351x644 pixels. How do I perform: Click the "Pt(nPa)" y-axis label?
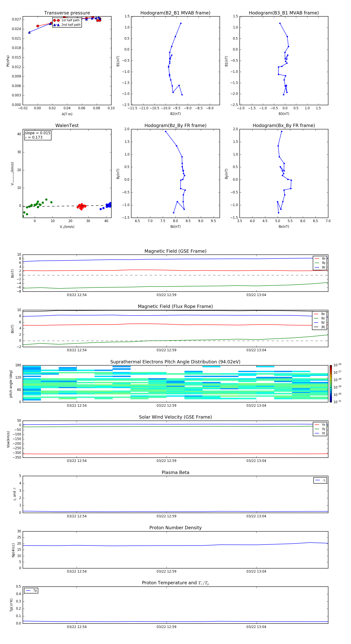[x=8, y=61]
